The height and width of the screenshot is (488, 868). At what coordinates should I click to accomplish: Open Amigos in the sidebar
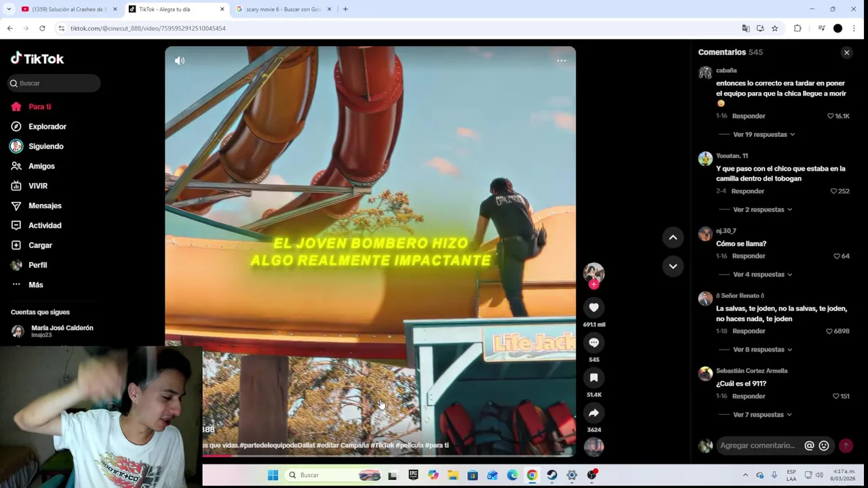(x=33, y=166)
